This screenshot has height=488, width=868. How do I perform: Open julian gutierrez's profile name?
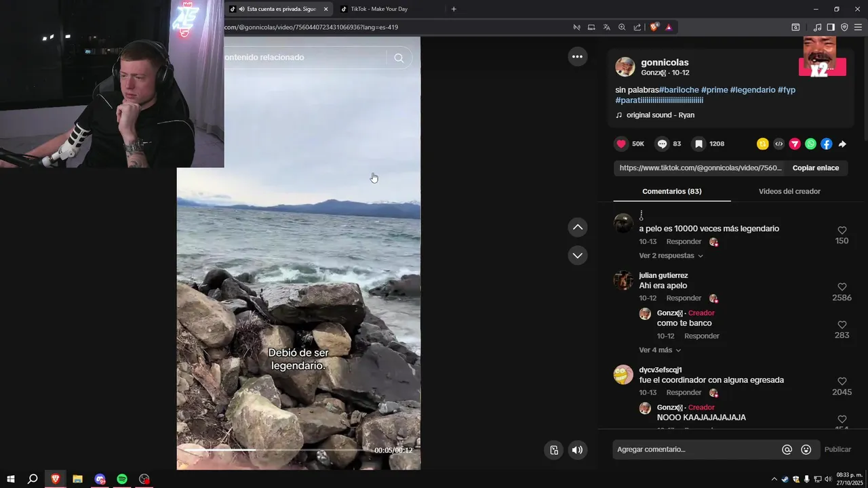[663, 275]
